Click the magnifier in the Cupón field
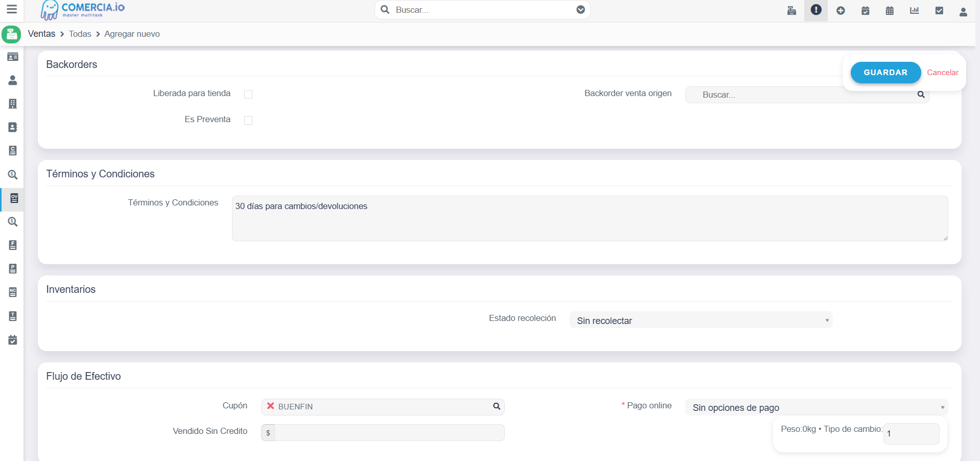This screenshot has height=461, width=980. [496, 406]
